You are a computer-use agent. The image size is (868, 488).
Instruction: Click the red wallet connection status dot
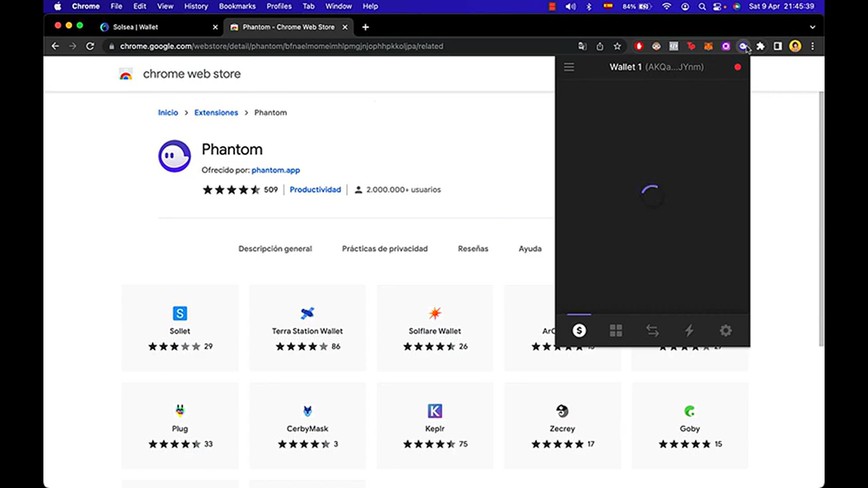coord(738,67)
